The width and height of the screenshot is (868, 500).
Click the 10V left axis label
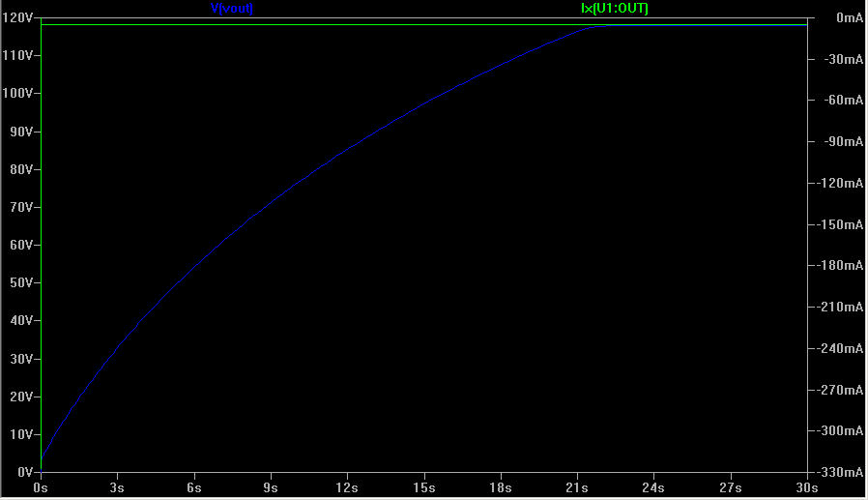(x=21, y=434)
